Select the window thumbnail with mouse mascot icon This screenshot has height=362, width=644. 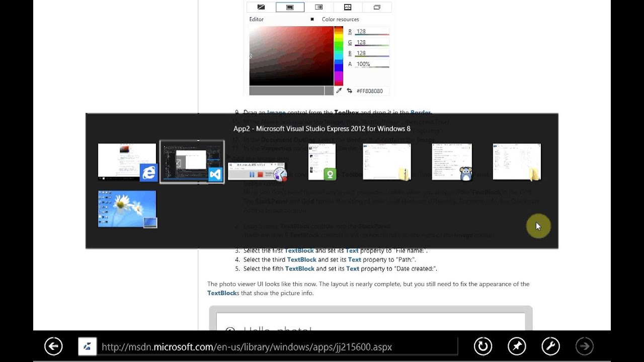click(452, 161)
